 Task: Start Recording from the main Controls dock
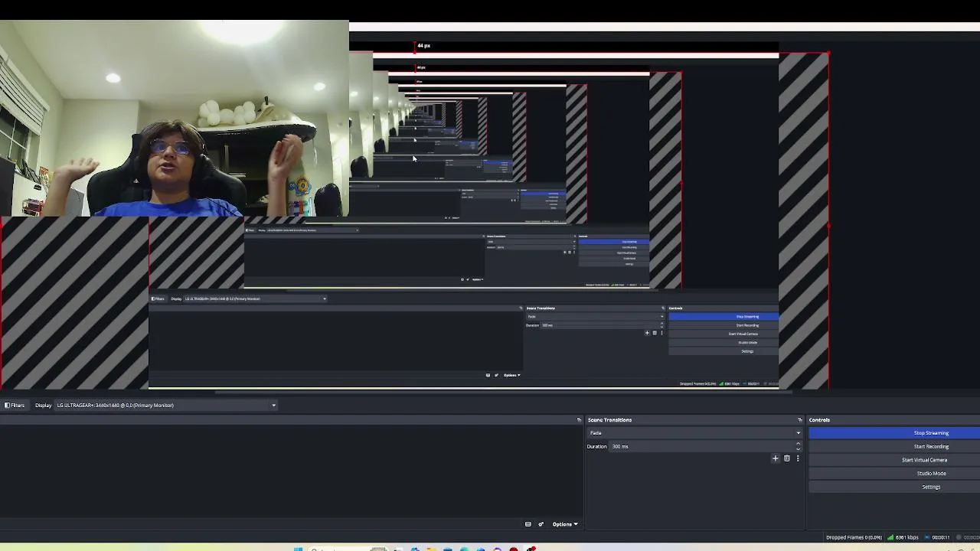tap(894, 446)
